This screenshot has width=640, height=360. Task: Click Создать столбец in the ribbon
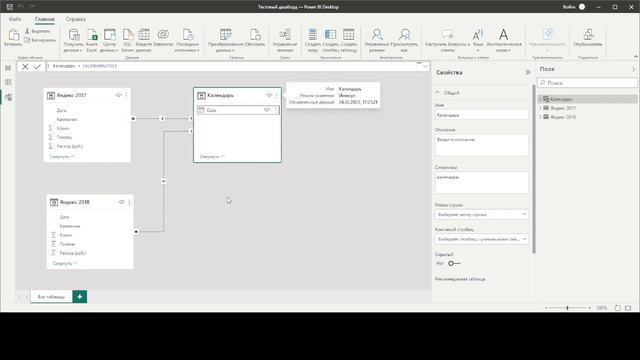[331, 40]
